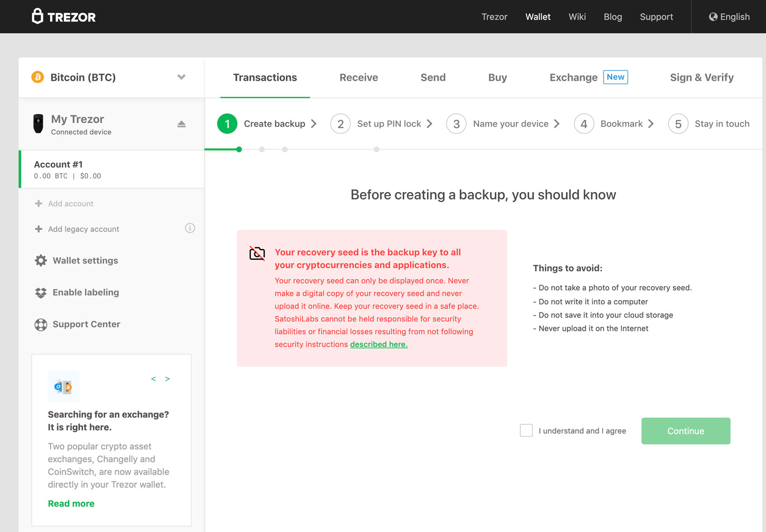Click the New badge on Exchange
This screenshot has height=532, width=766.
click(615, 77)
